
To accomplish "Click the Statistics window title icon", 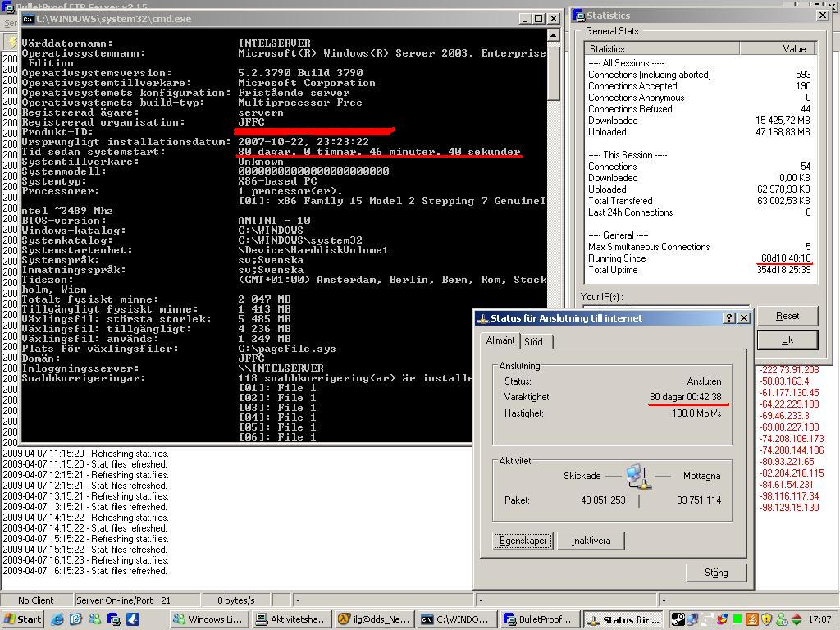I will coord(578,16).
